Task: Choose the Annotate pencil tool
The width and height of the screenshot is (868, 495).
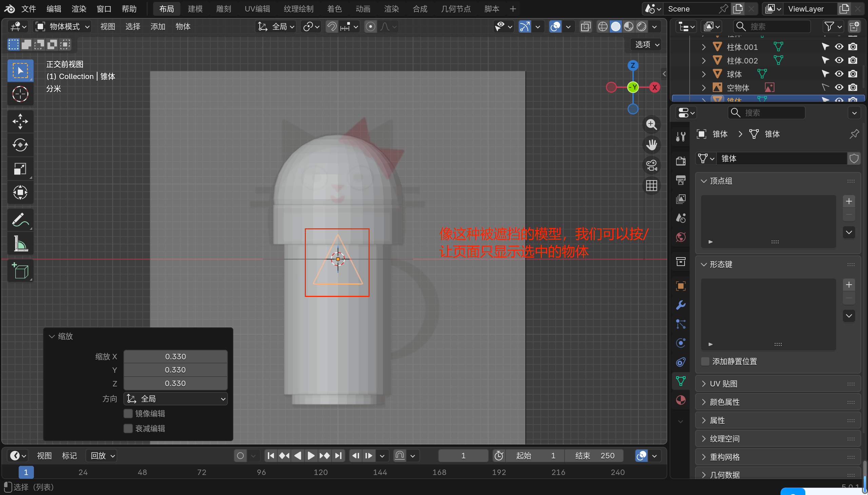Action: point(20,220)
